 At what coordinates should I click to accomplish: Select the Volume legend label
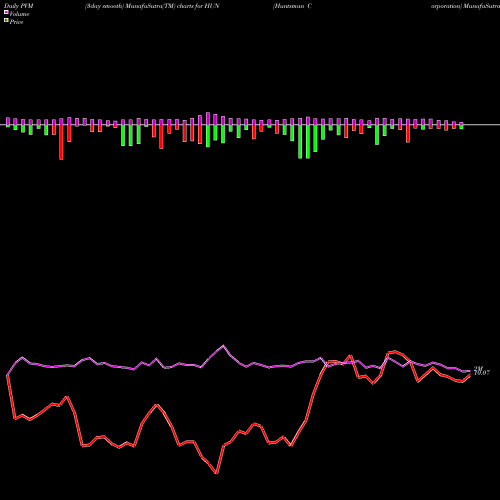click(x=19, y=14)
